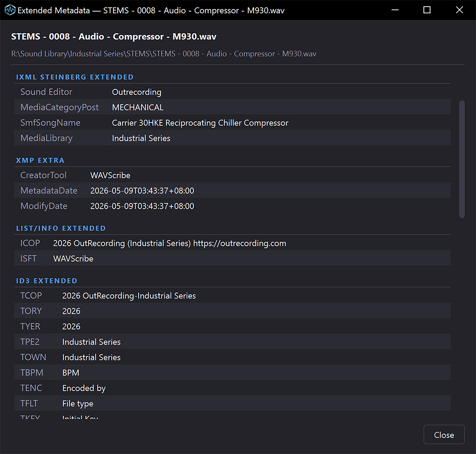This screenshot has width=476, height=454.
Task: Click the CreatorTool value WAVScribe
Action: pyautogui.click(x=110, y=175)
